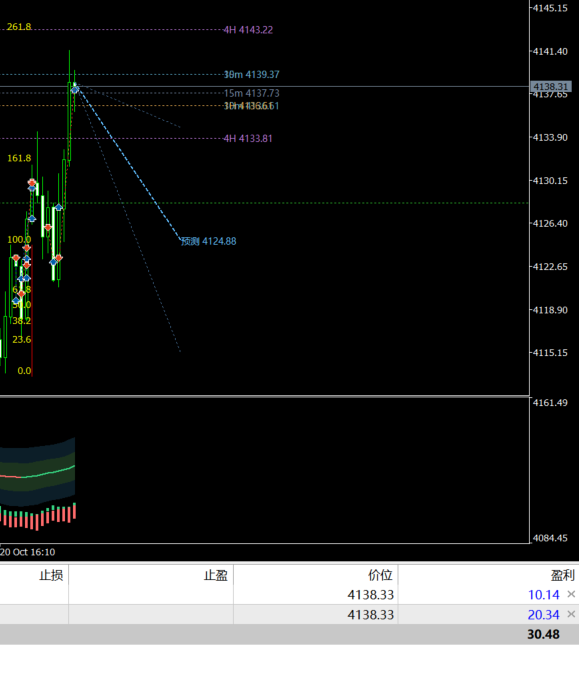The height and width of the screenshot is (685, 579).
Task: Click the 4130.15 price scale value
Action: (x=550, y=181)
